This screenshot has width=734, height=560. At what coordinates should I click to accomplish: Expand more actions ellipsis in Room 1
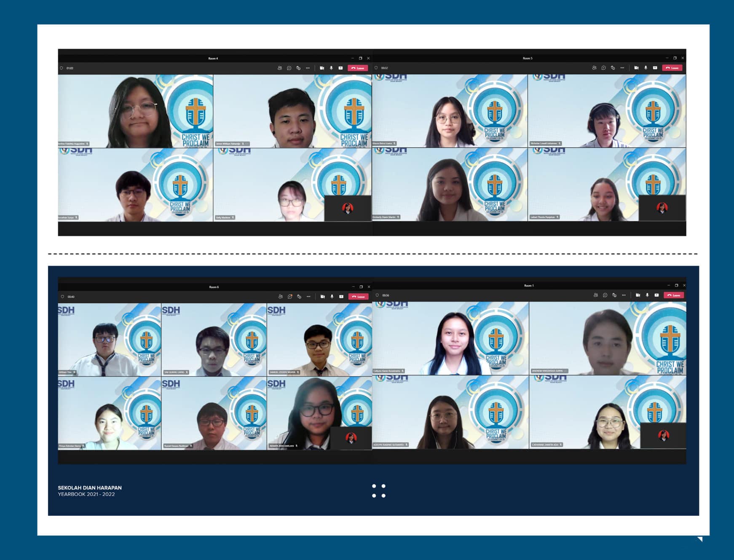pos(624,295)
